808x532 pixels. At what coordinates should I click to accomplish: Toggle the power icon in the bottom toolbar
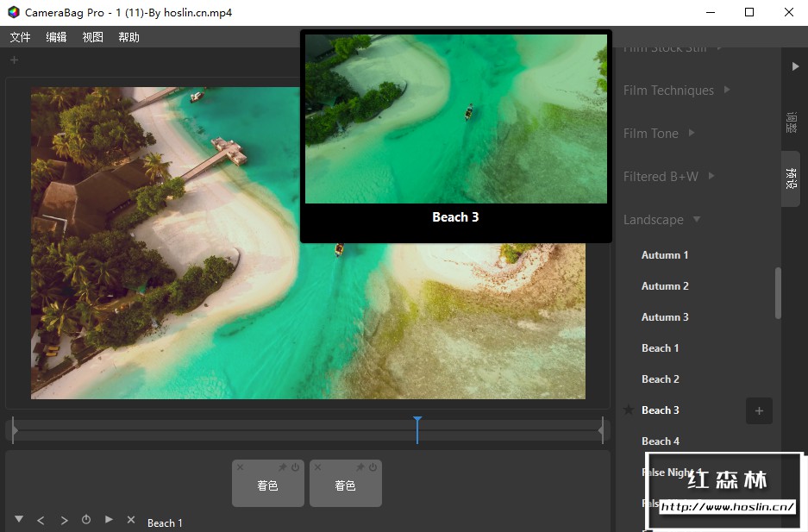[86, 520]
